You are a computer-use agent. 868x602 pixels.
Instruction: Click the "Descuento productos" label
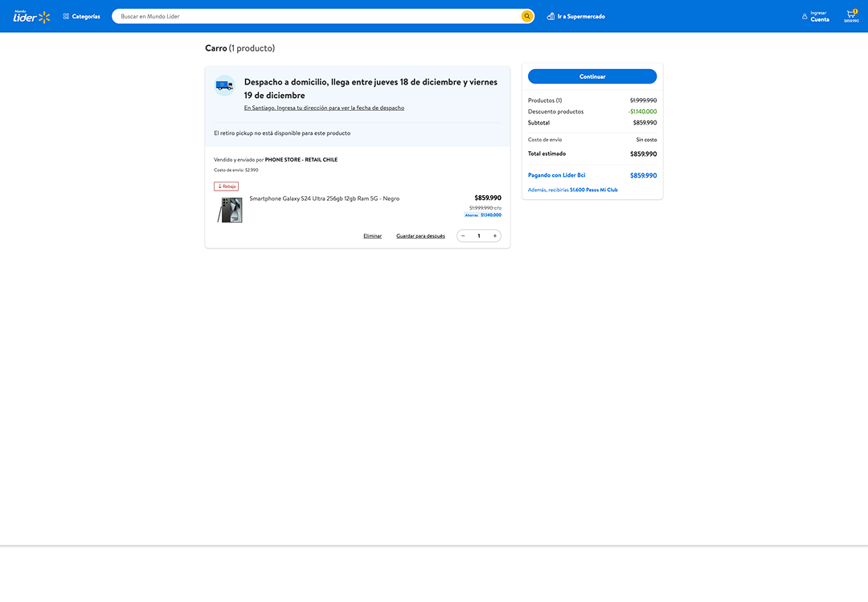click(556, 111)
